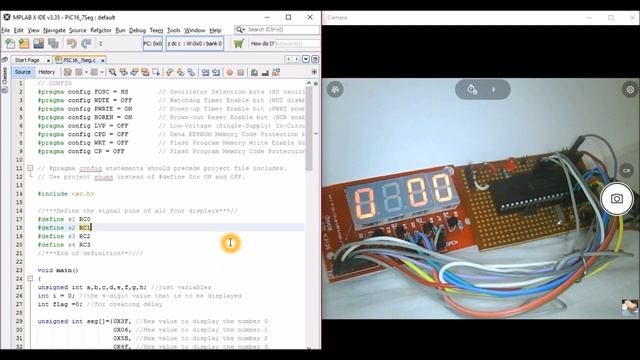Viewport: 640px width, 360px height.
Task: Select the PIC16_7seg.c editor tab
Action: coord(80,60)
